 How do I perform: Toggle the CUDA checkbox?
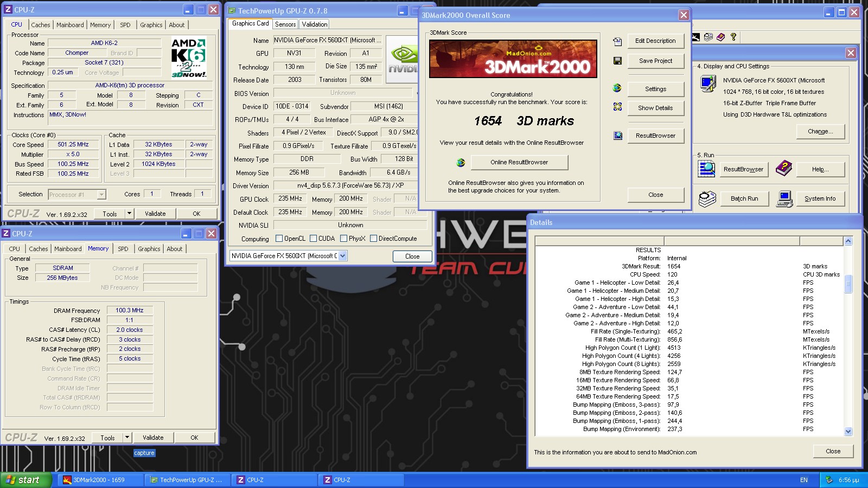coord(313,238)
